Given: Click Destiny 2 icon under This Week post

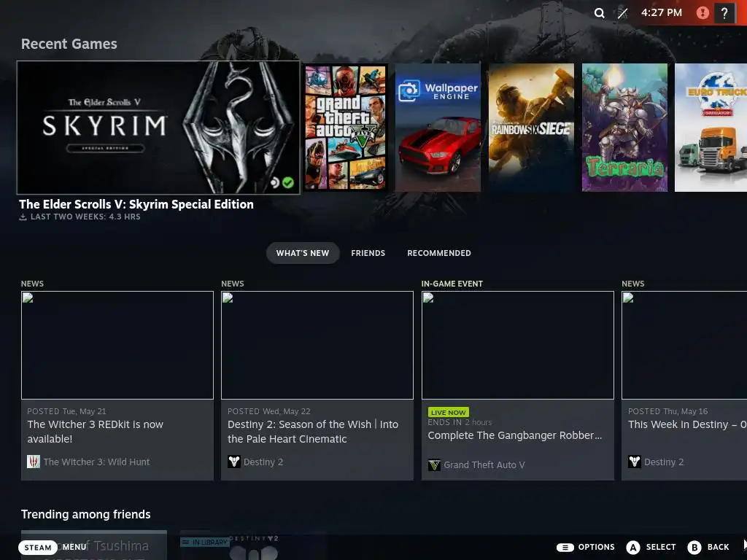Looking at the screenshot, I should 635,462.
